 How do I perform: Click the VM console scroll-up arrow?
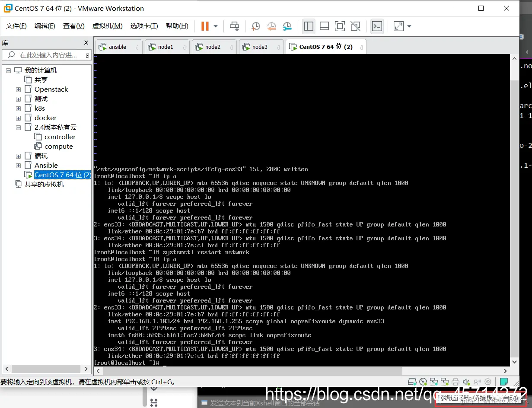tap(514, 58)
